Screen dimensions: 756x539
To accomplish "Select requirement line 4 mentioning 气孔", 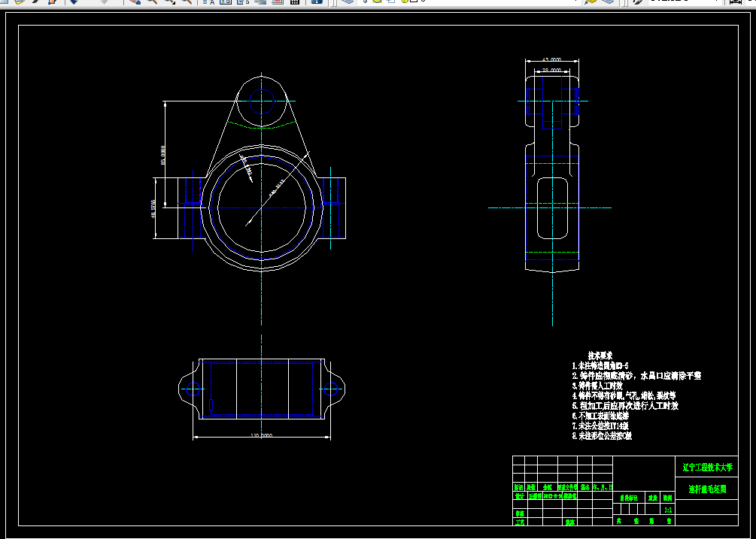I will [624, 396].
